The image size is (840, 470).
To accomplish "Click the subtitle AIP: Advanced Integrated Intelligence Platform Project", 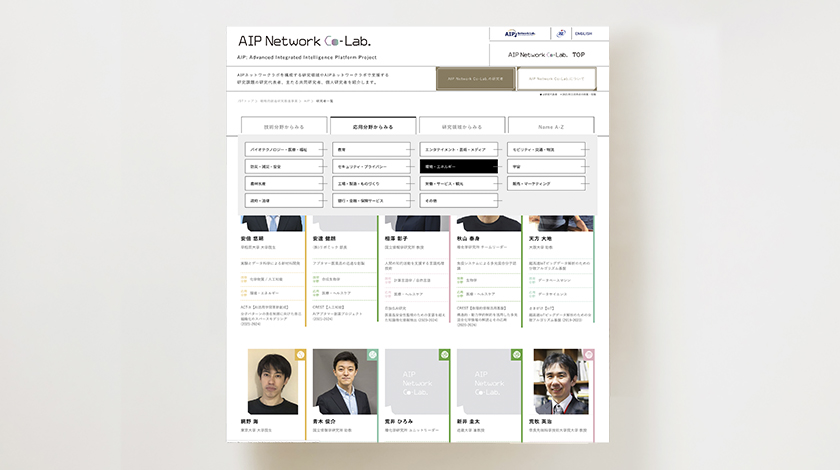I will click(x=307, y=57).
